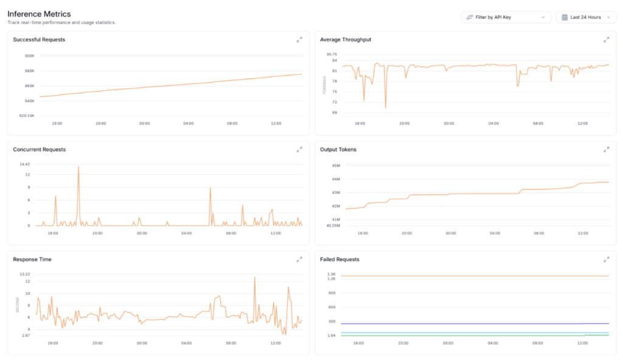
Task: Expand the Concurrent Requests chart to fullscreen
Action: click(299, 149)
